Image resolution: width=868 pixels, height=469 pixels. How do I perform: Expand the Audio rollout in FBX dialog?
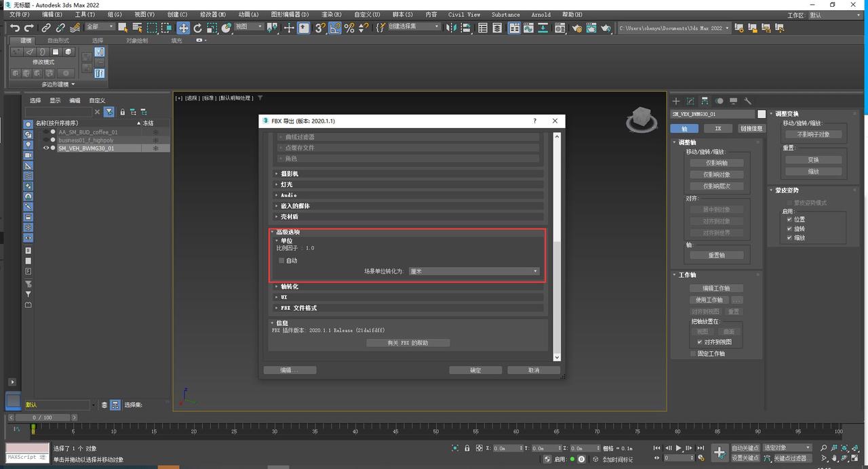click(409, 195)
